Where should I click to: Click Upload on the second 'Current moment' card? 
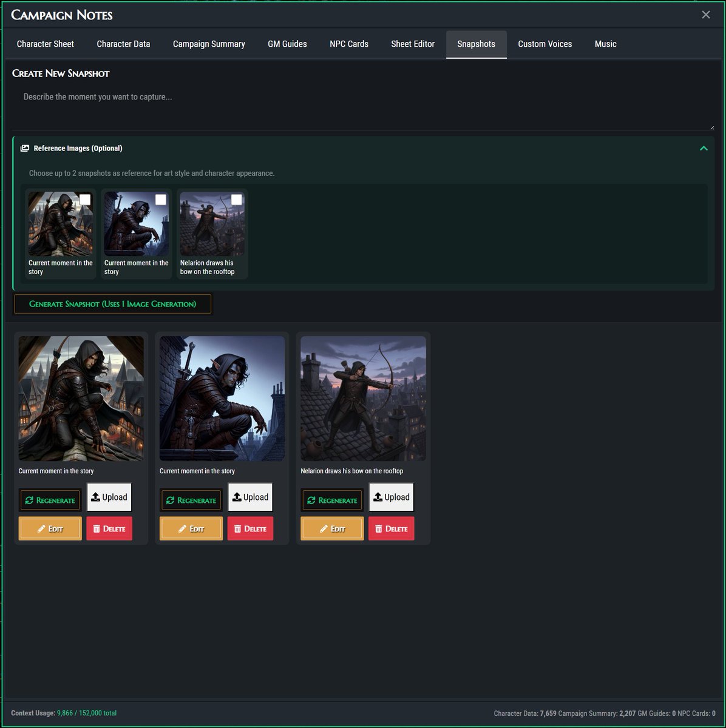point(250,497)
